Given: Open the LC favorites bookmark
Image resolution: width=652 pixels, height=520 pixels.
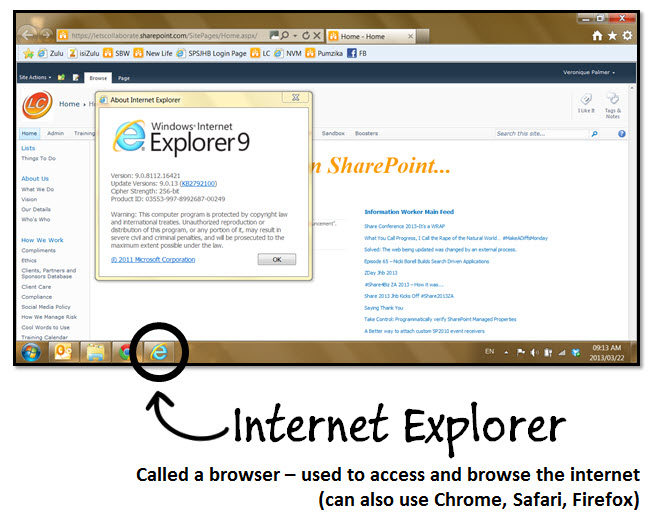Looking at the screenshot, I should point(260,54).
